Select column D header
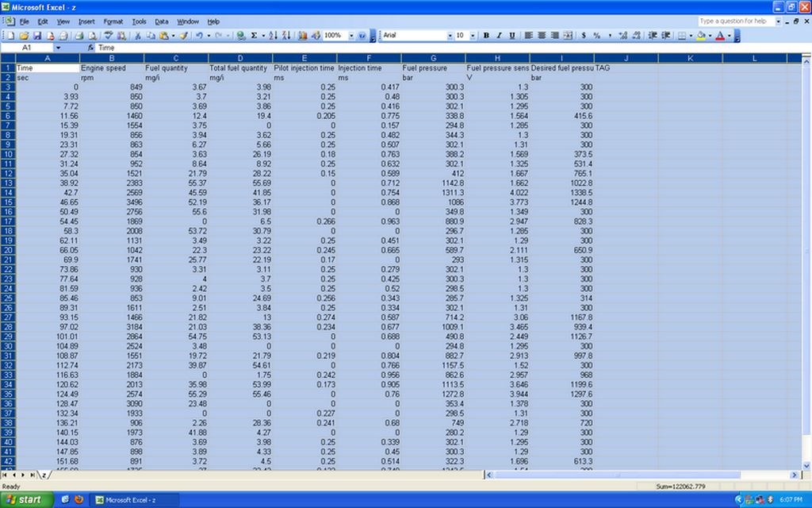 coord(240,58)
